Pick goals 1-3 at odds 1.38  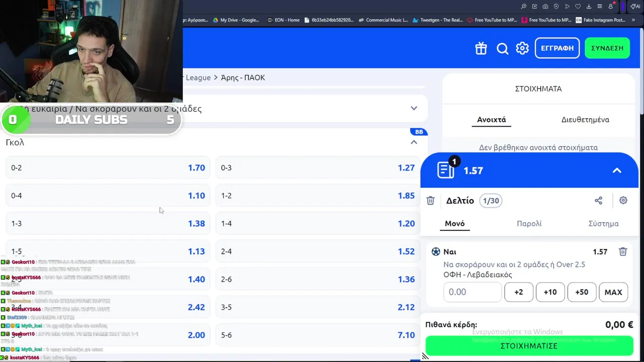point(108,224)
